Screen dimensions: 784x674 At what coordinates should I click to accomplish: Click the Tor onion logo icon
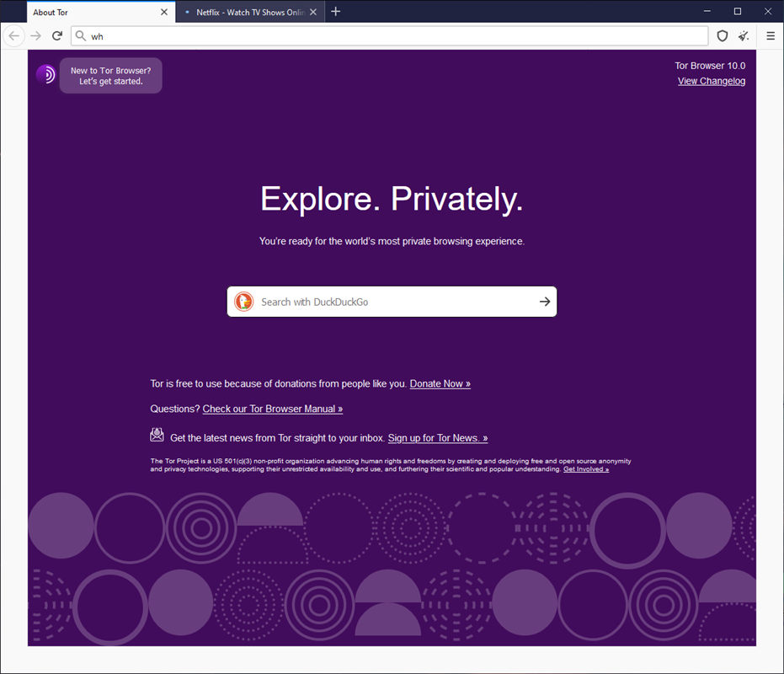coord(45,74)
